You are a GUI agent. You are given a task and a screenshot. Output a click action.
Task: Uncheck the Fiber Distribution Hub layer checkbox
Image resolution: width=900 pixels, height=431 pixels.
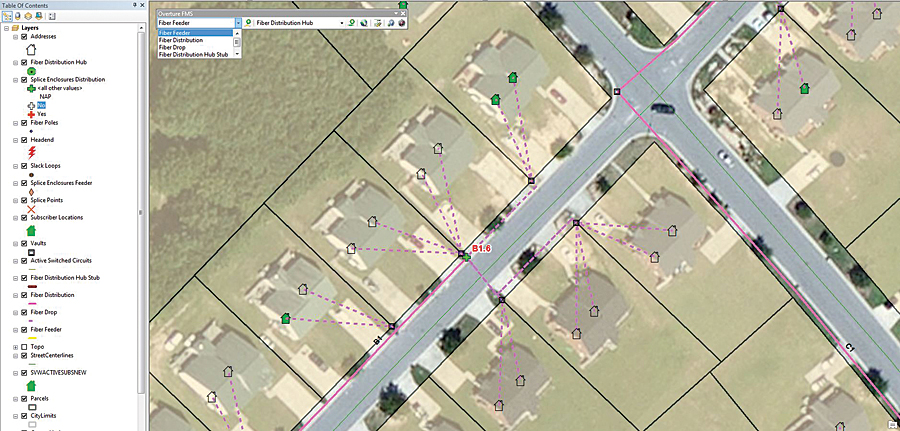(24, 62)
